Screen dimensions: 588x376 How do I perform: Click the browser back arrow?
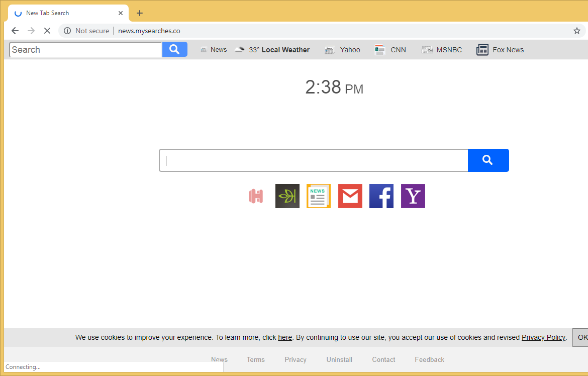coord(15,31)
